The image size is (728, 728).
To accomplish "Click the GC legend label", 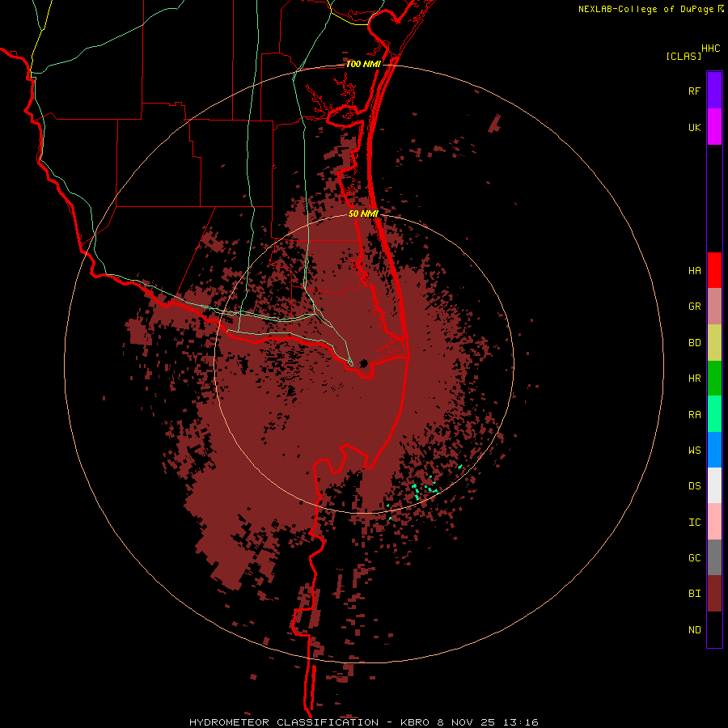I will (694, 558).
